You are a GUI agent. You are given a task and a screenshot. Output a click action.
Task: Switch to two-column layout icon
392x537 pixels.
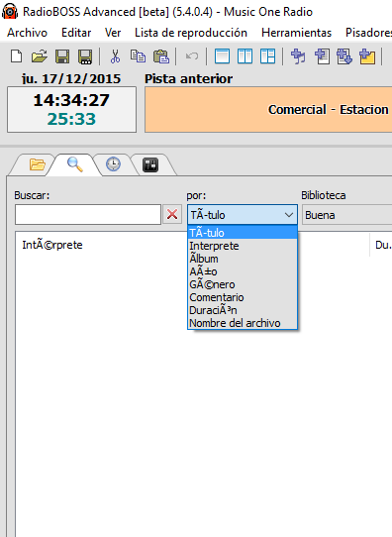coord(245,56)
